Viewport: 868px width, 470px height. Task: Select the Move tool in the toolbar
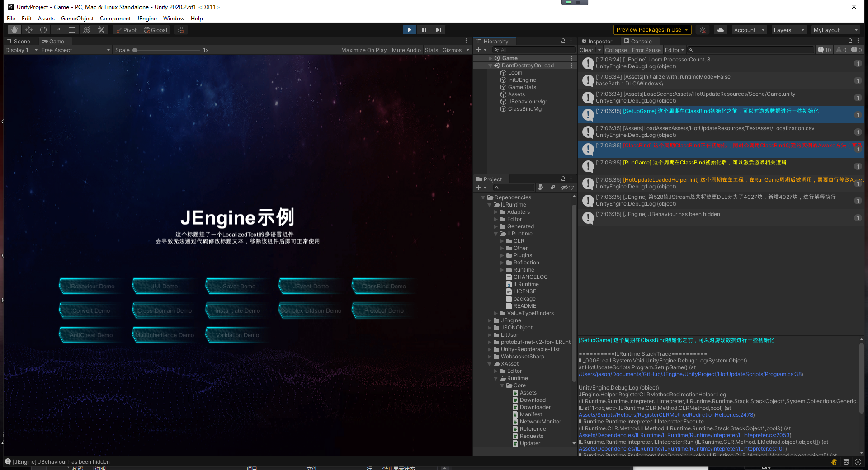[29, 29]
